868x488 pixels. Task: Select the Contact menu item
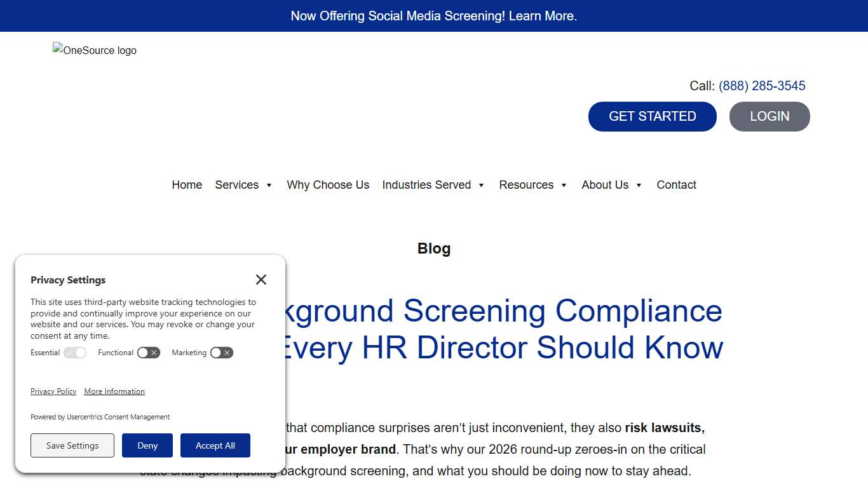[676, 185]
